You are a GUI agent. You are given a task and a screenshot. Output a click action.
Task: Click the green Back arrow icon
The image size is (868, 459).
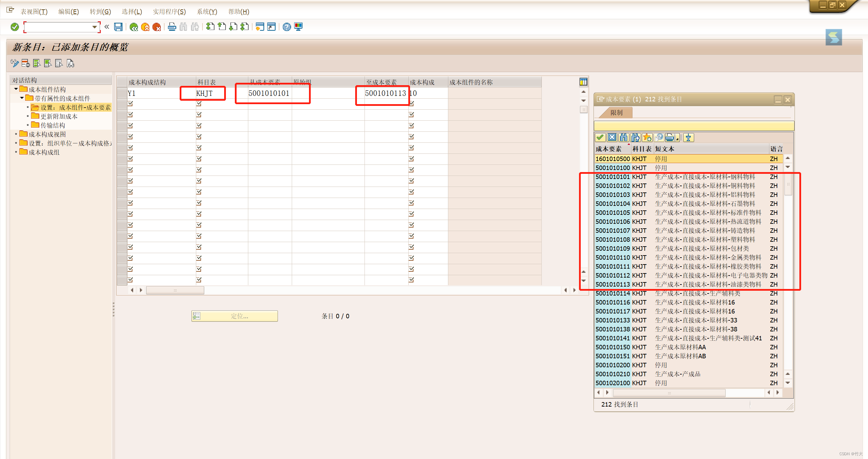pyautogui.click(x=134, y=27)
